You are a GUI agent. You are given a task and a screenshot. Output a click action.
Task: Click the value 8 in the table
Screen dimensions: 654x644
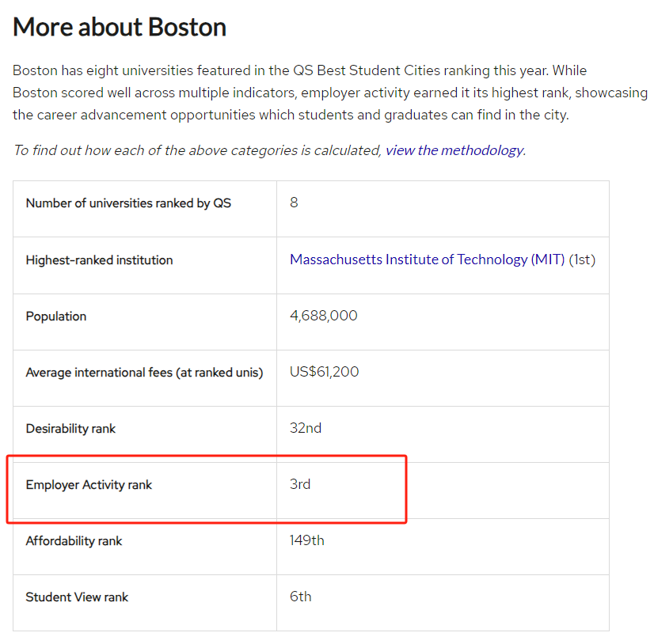coord(294,203)
